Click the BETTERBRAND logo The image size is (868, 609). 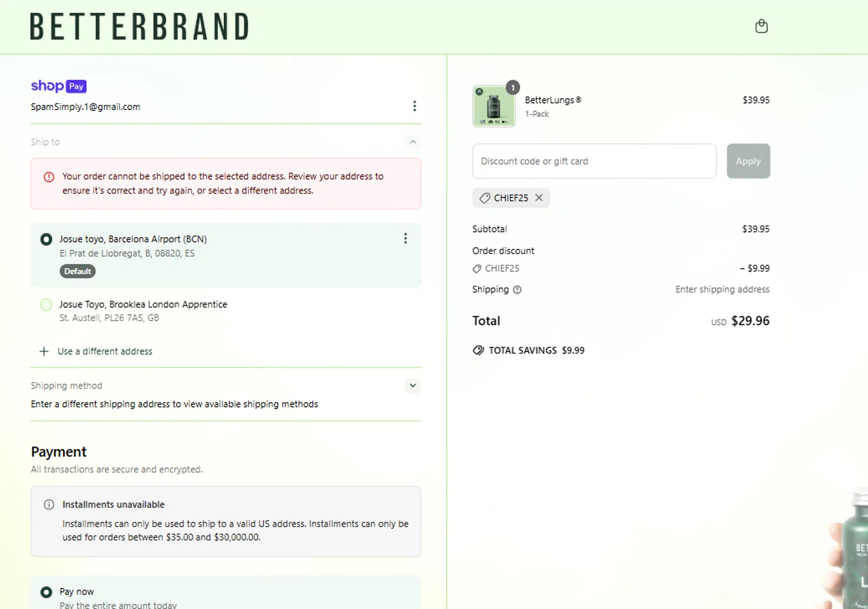point(139,27)
